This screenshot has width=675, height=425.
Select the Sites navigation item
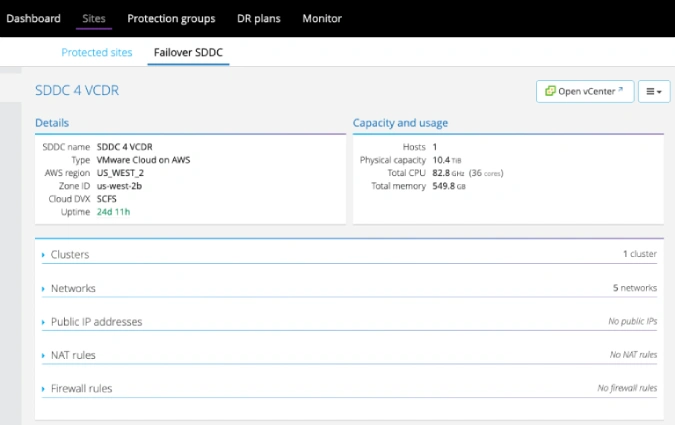(x=94, y=19)
